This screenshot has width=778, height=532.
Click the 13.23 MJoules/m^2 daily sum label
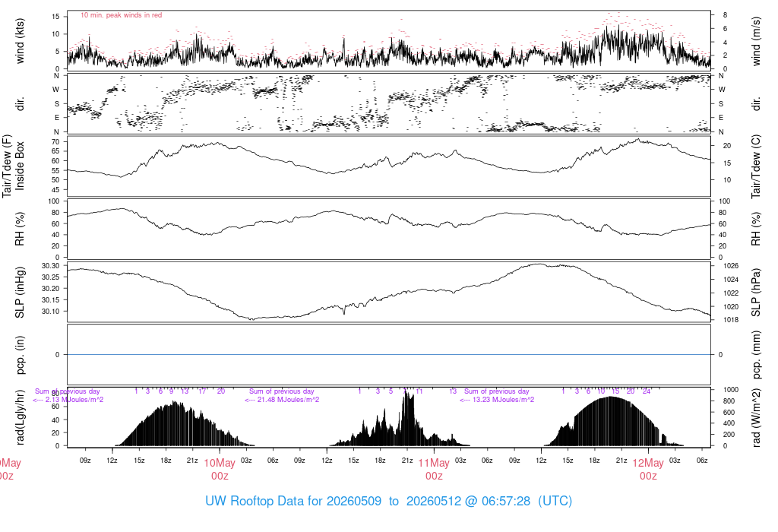pos(497,400)
